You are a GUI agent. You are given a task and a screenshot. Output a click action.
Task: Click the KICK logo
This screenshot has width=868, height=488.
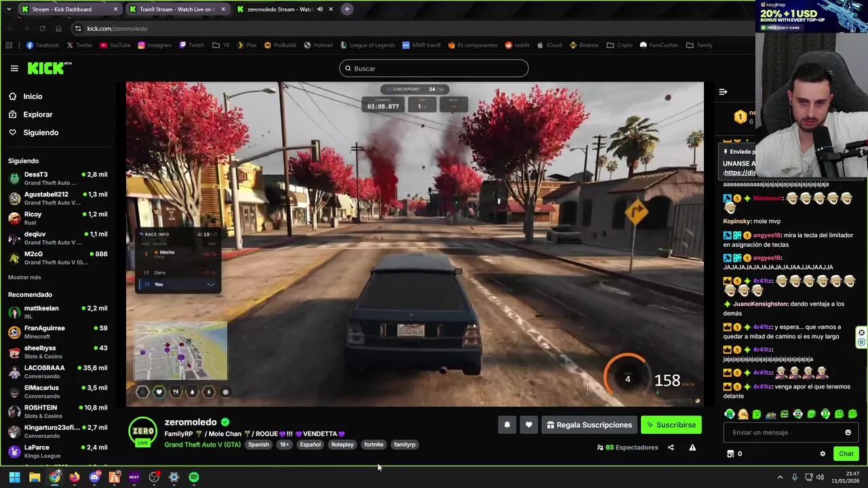coord(49,68)
